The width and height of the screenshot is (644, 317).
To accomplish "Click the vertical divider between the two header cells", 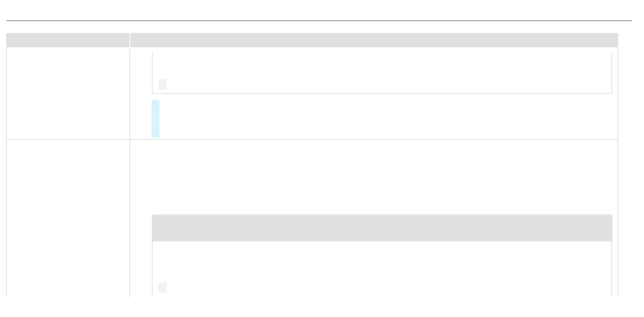I will (129, 40).
